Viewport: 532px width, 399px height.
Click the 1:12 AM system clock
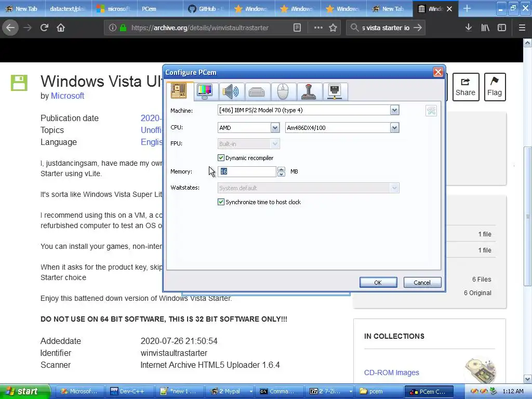point(513,391)
